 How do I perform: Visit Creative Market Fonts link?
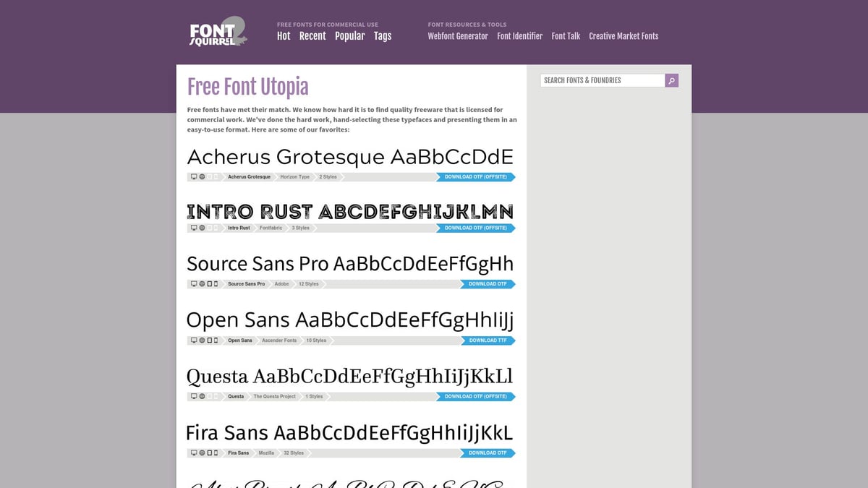624,36
